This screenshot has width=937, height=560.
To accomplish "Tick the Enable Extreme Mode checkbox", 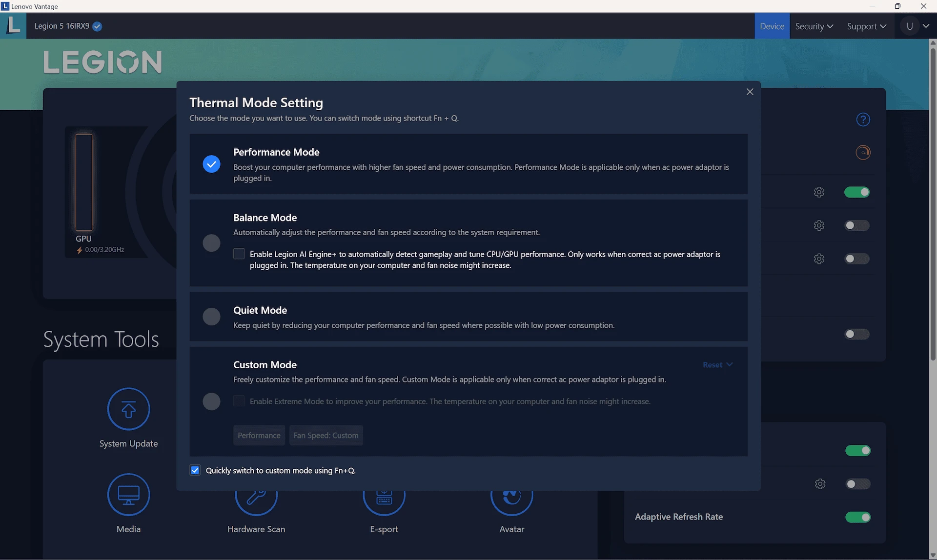I will (x=239, y=401).
